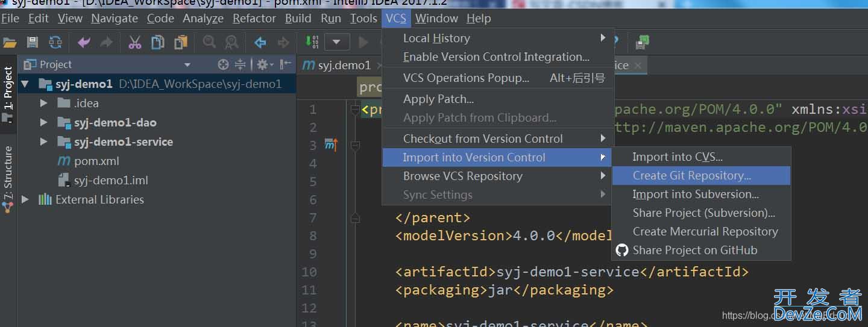The height and width of the screenshot is (327, 868).
Task: Click the Replace toolbar icon
Action: point(231,42)
